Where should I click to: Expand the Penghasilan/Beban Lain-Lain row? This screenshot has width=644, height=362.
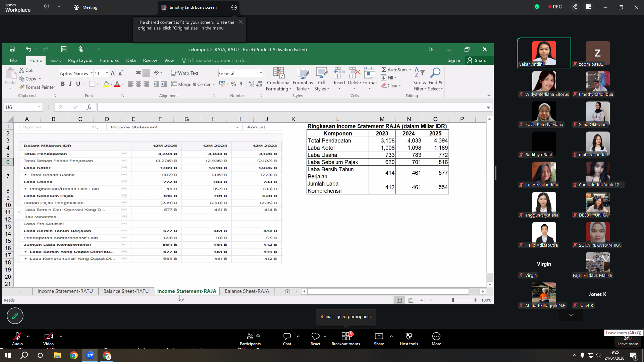coord(25,189)
